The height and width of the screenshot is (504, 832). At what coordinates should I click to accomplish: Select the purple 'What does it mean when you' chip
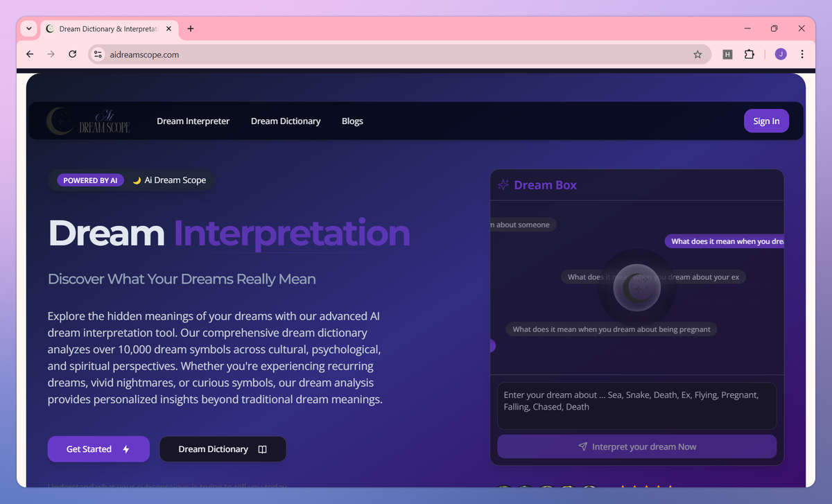click(725, 241)
